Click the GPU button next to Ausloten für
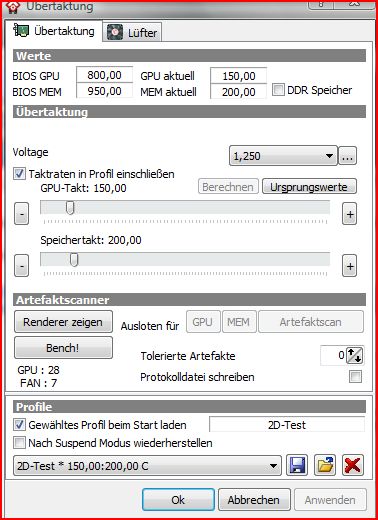The height and width of the screenshot is (520, 378). click(x=203, y=322)
